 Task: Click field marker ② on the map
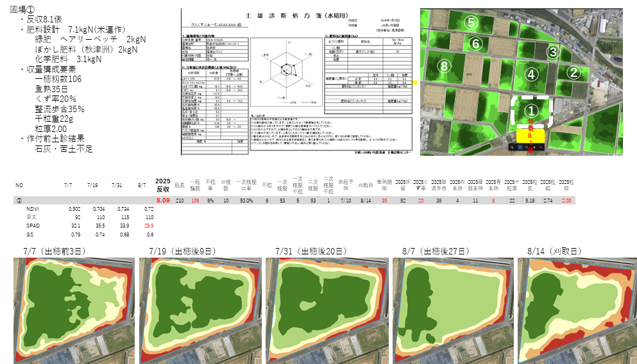(574, 73)
